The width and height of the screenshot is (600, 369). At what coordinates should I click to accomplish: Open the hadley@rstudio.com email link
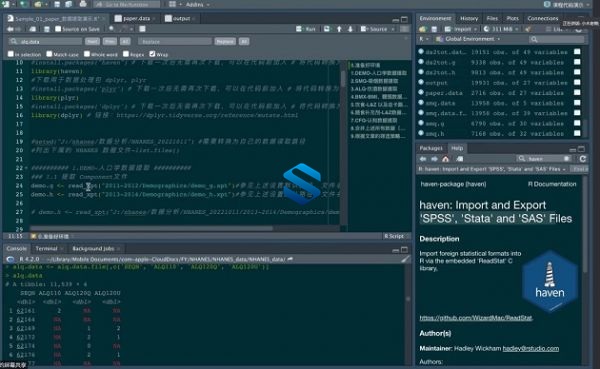click(531, 349)
